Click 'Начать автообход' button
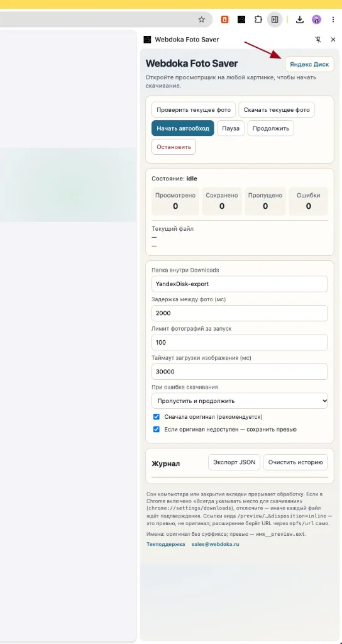Screen dimensions: 342x644 183,128
